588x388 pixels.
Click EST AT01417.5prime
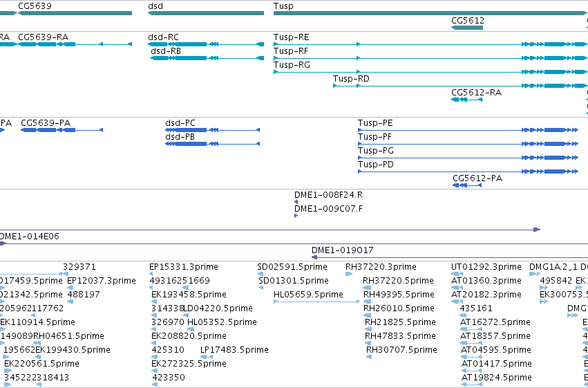[x=497, y=364]
